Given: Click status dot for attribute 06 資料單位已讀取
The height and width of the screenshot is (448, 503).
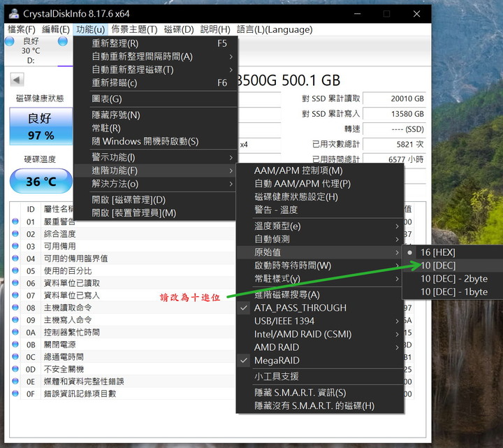Looking at the screenshot, I should pyautogui.click(x=15, y=283).
